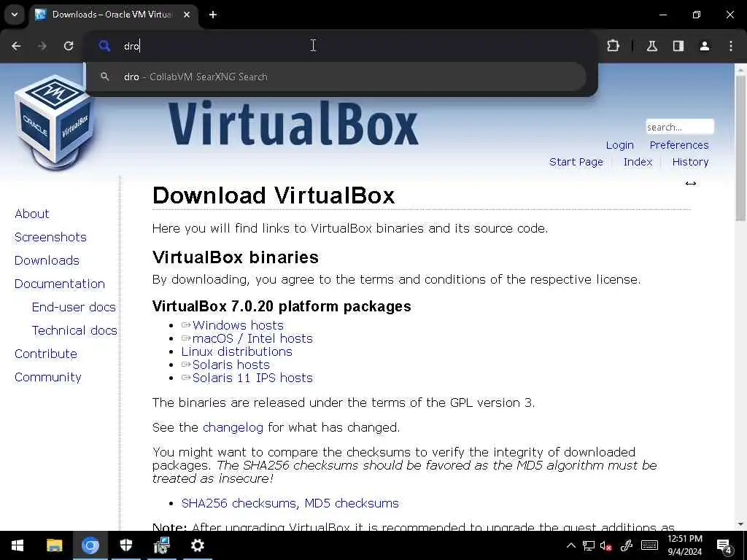Select the 'dro' SearXNG search suggestion
The width and height of the screenshot is (747, 560).
(336, 77)
